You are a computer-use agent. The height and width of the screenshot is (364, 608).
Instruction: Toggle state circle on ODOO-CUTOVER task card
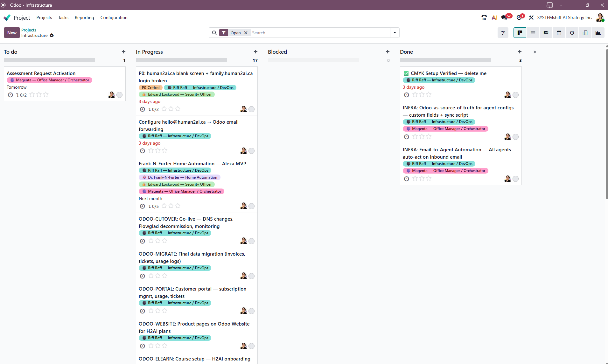click(x=251, y=241)
